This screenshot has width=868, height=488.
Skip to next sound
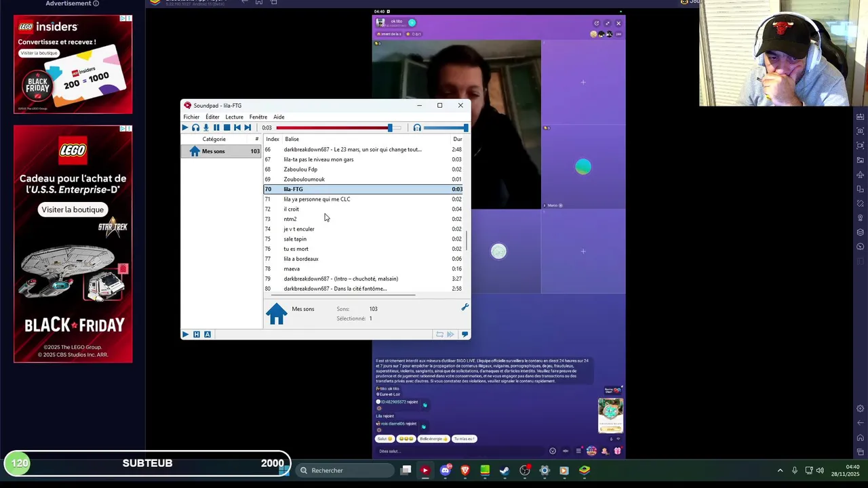tap(248, 127)
